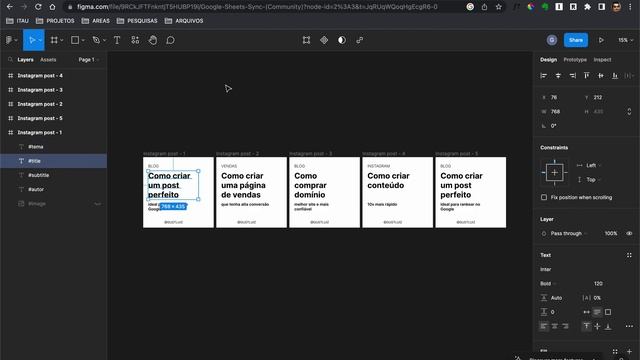Click the mask contrast icon in toolbar
Image resolution: width=640 pixels, height=360 pixels.
342,40
